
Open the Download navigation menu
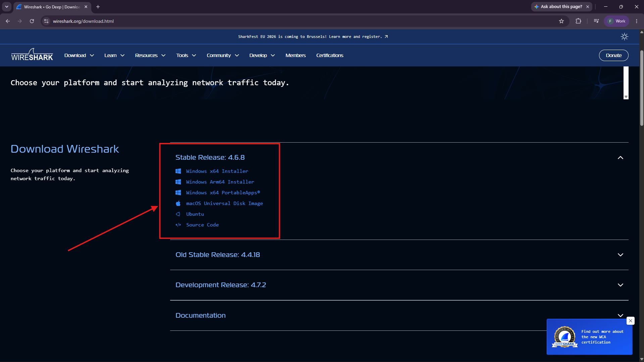click(x=79, y=55)
